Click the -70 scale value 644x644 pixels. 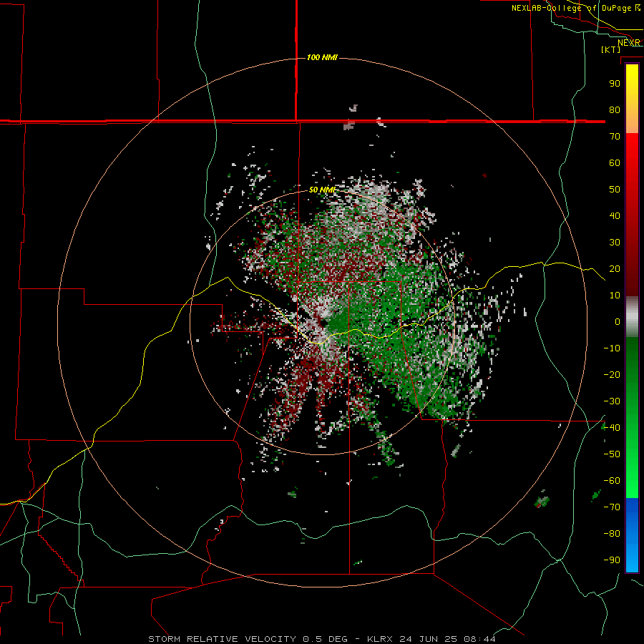(612, 507)
